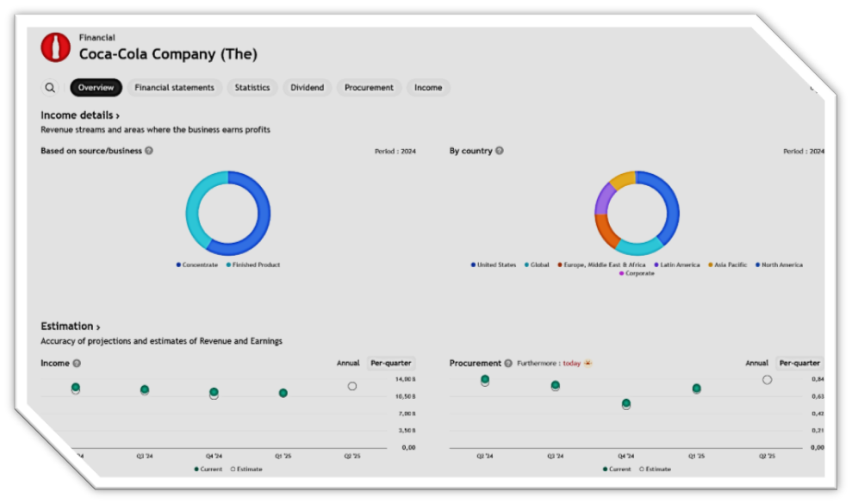Click purple segment of By country donut
852x504 pixels.
604,198
